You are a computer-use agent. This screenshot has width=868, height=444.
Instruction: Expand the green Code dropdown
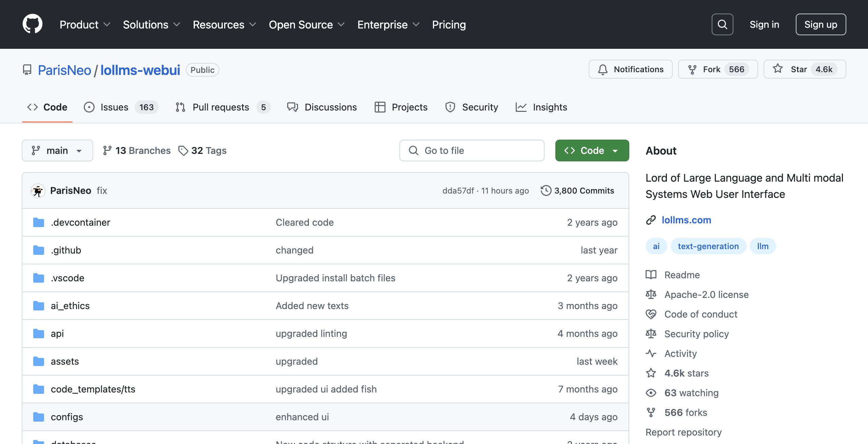[x=592, y=150]
